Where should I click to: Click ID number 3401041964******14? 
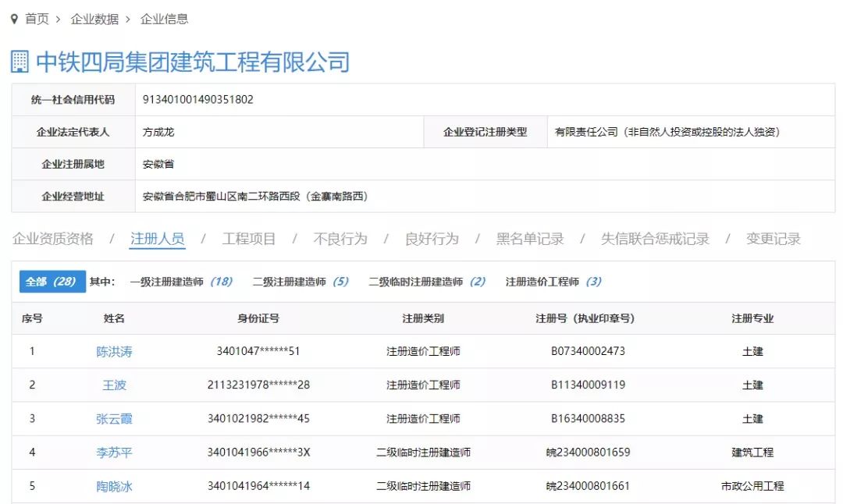tap(258, 486)
